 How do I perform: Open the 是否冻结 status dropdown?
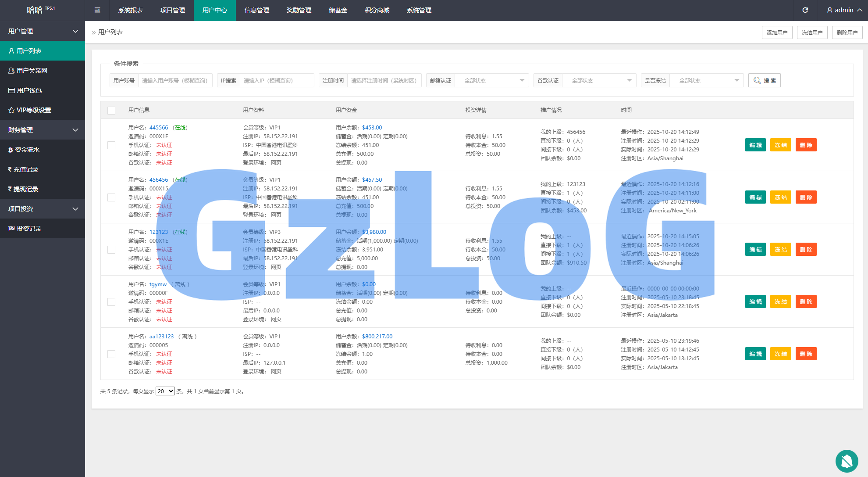click(706, 80)
